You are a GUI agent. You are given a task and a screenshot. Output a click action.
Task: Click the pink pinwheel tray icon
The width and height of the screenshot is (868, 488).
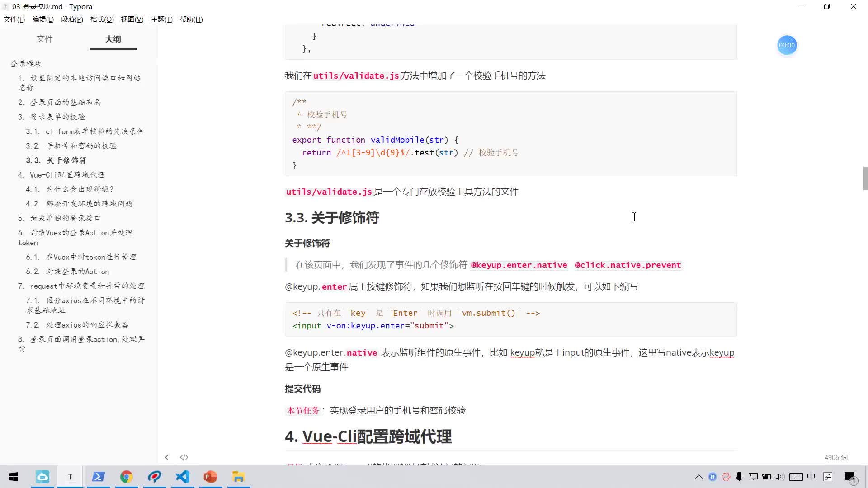(726, 477)
